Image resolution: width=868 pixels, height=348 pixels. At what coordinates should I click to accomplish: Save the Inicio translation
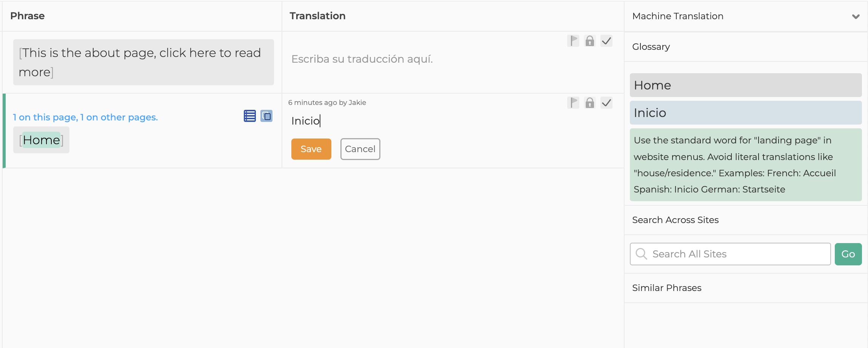(x=311, y=149)
